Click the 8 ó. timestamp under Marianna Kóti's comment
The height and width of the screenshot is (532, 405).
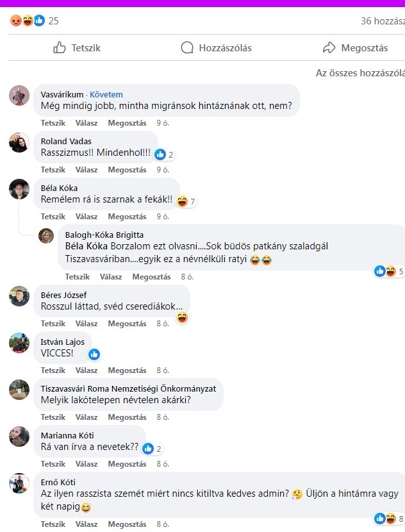(x=163, y=464)
